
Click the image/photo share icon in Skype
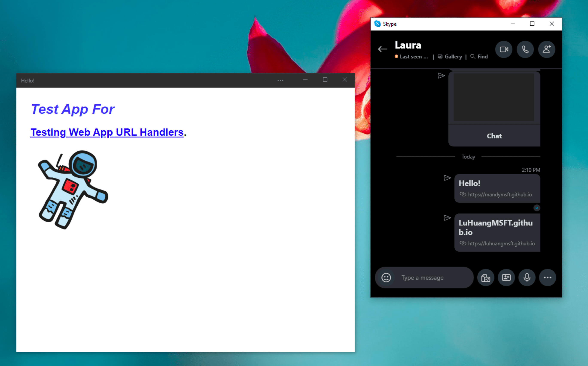pos(485,277)
